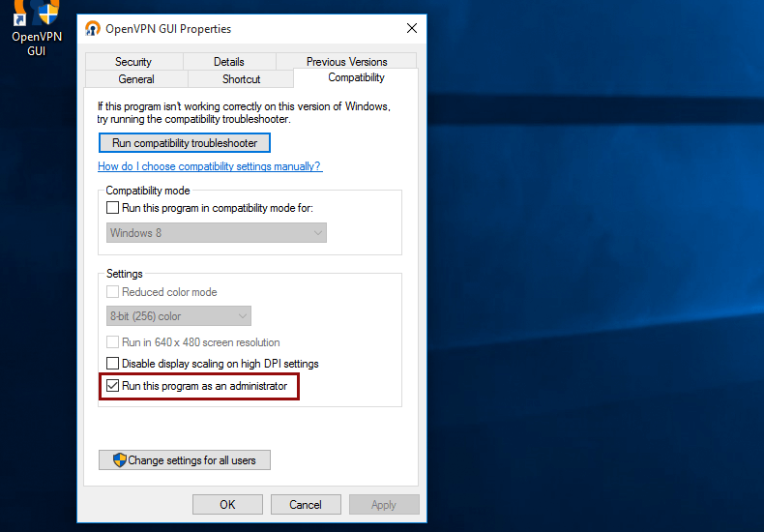The image size is (764, 532).
Task: Open the 8-bit (256) color dropdown
Action: click(179, 316)
